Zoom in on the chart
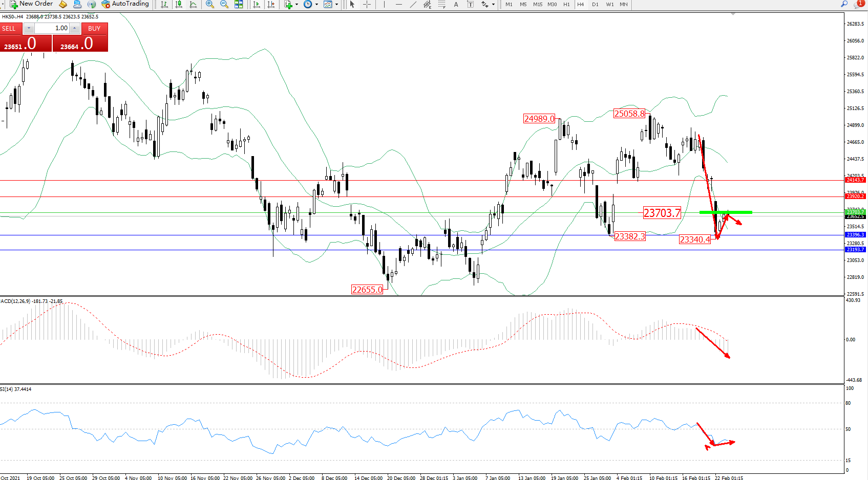Image resolution: width=868 pixels, height=480 pixels. point(210,4)
